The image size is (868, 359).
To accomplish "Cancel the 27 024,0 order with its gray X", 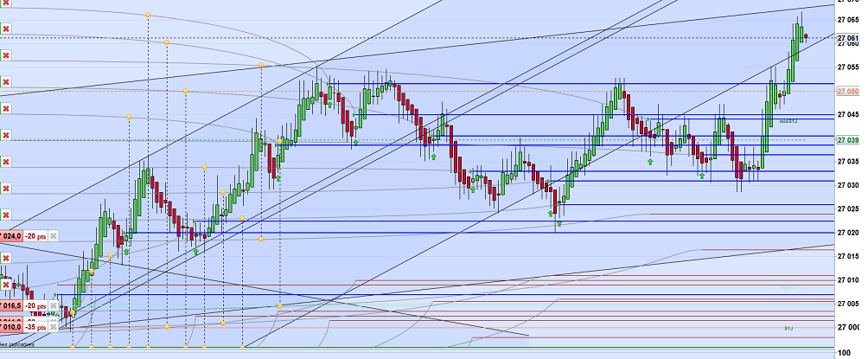I will coord(53,236).
